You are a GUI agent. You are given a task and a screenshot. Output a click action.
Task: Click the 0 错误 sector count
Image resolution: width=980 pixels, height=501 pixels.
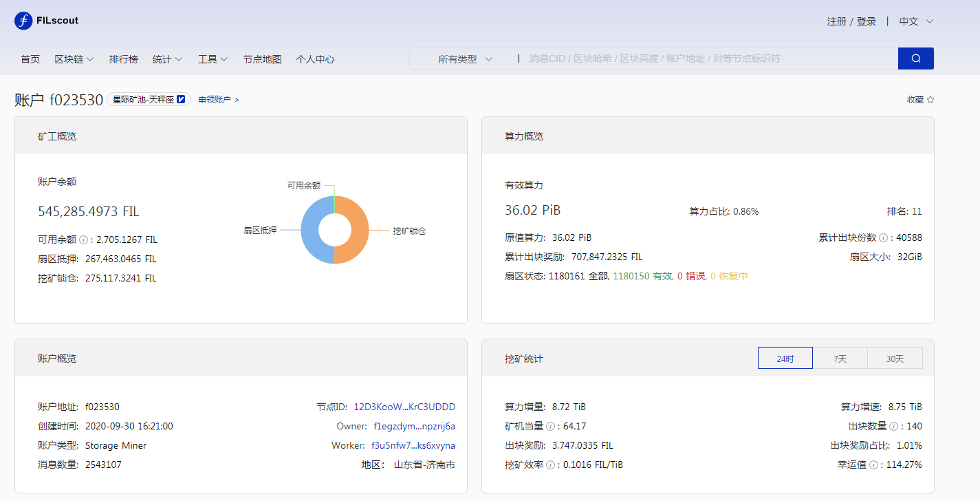[x=691, y=277]
